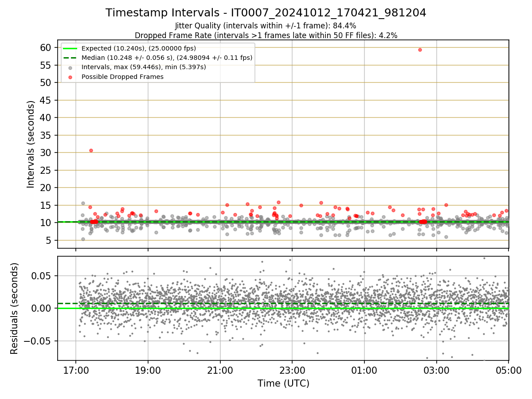The width and height of the screenshot is (532, 399).
Task: Click the Expected (10.240s) legend entry
Action: pos(139,48)
